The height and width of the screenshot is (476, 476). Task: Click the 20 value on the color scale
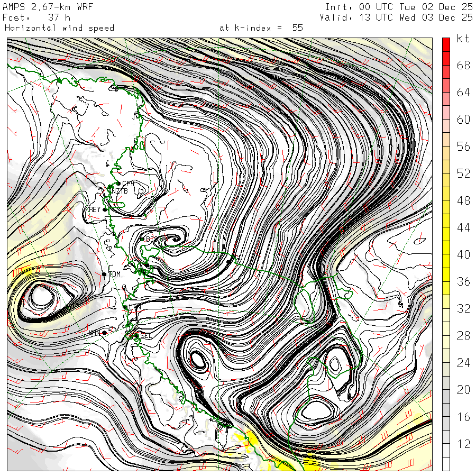coord(463,389)
